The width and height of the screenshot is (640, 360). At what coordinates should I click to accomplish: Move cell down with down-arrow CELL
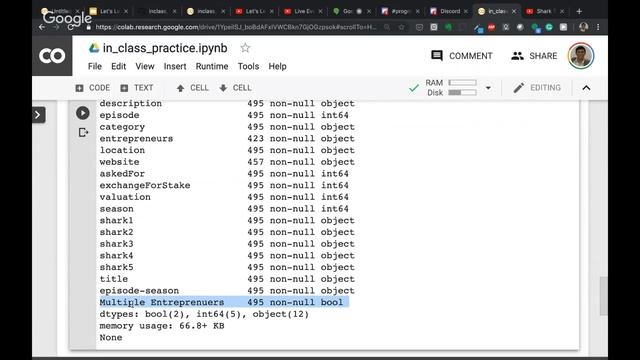pyautogui.click(x=235, y=88)
